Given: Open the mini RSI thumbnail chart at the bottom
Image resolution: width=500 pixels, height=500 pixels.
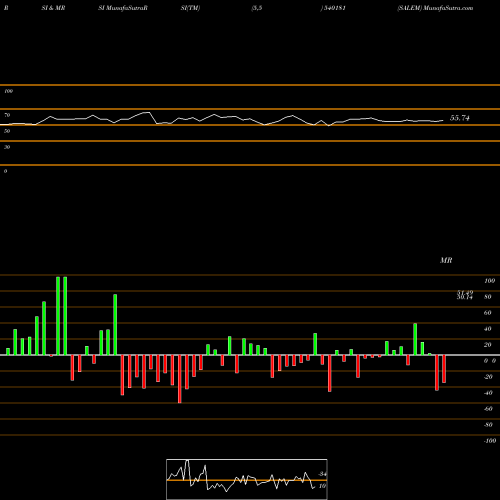Looking at the screenshot, I should tap(247, 479).
